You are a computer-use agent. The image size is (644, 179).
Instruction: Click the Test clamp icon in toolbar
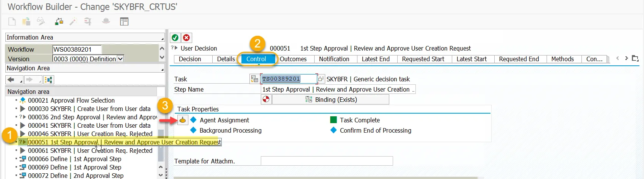(88, 22)
